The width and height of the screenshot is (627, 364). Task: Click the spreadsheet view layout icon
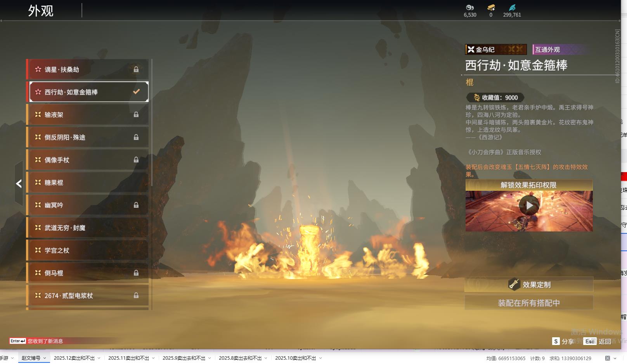coord(608,358)
